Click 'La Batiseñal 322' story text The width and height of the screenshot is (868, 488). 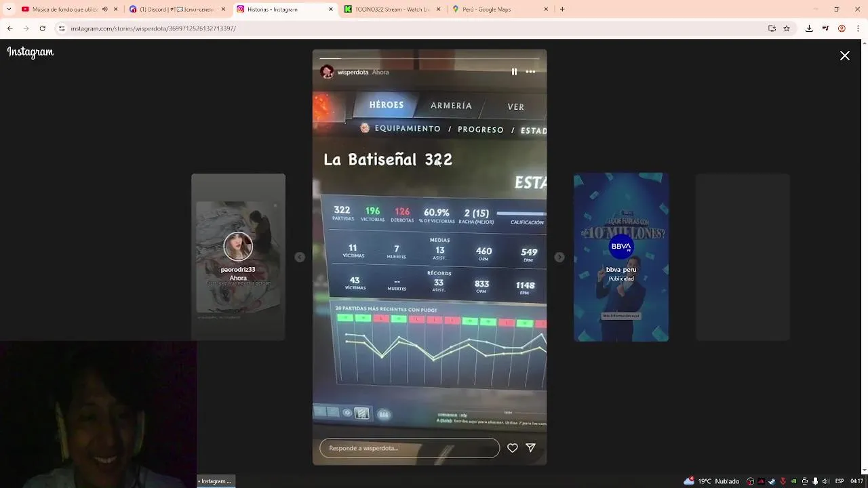pos(388,160)
